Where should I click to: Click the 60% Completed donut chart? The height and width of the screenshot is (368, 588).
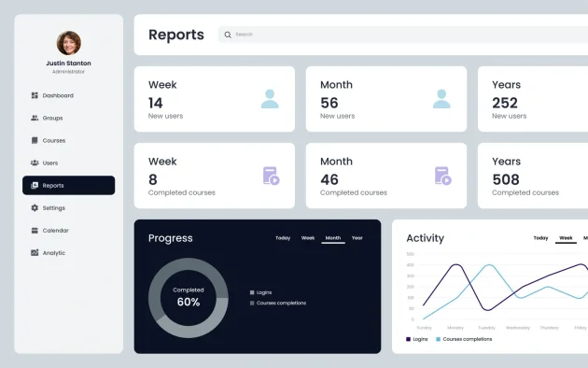pyautogui.click(x=189, y=298)
